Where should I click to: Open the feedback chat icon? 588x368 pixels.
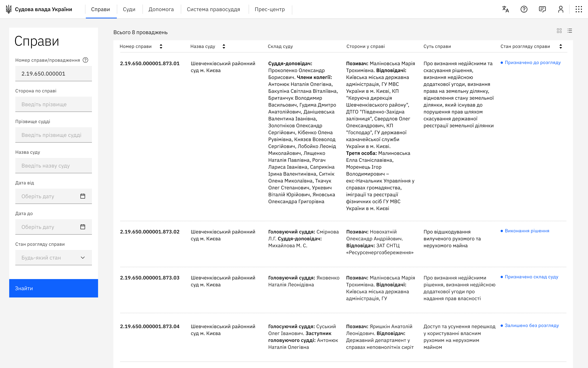click(542, 9)
